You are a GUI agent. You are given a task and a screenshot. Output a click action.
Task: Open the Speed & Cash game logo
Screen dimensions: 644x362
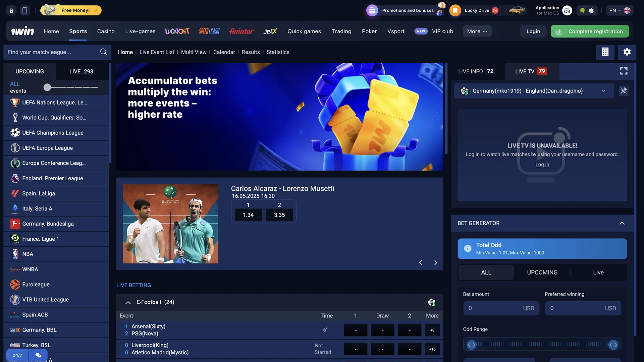pos(209,31)
